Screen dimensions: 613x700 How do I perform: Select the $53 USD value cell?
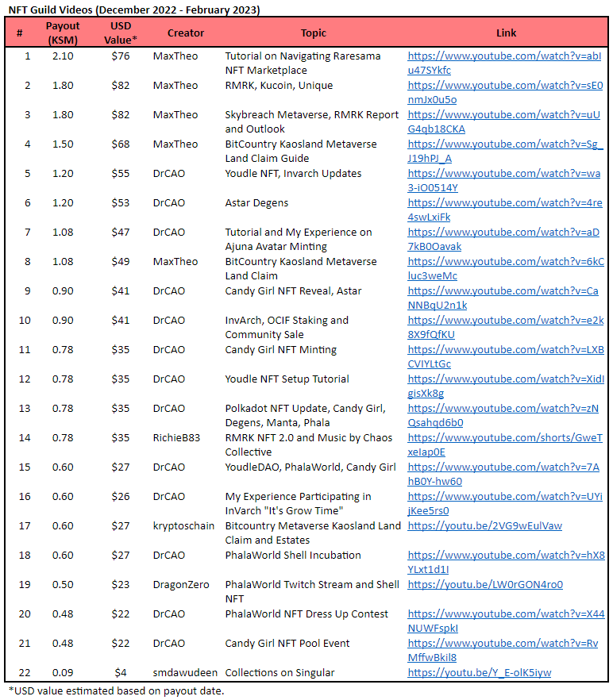point(121,203)
